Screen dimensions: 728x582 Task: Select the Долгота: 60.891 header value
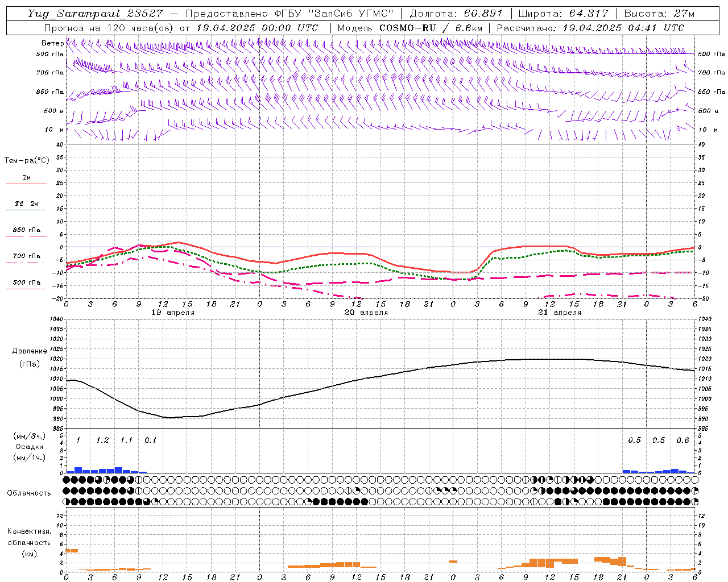(x=456, y=14)
